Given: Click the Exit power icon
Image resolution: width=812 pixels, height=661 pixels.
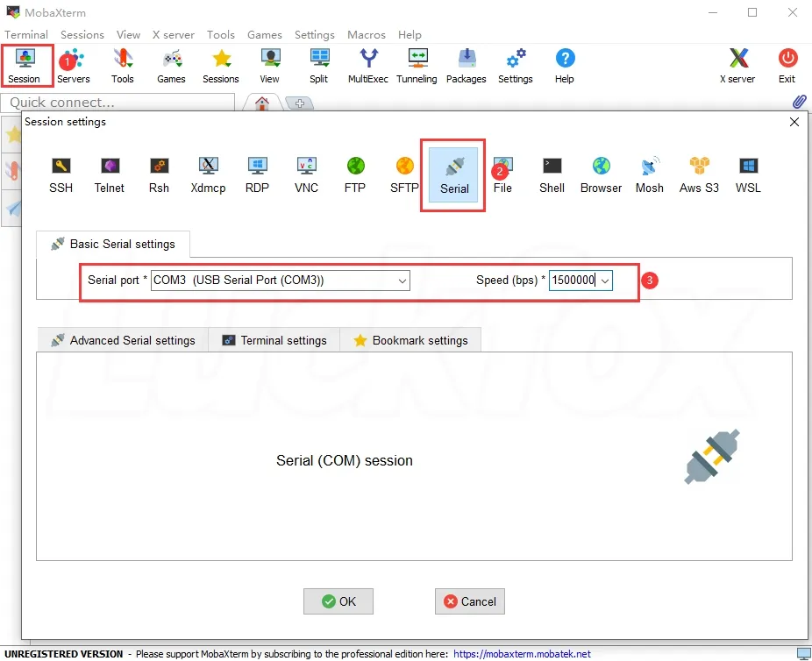Looking at the screenshot, I should pos(787,65).
